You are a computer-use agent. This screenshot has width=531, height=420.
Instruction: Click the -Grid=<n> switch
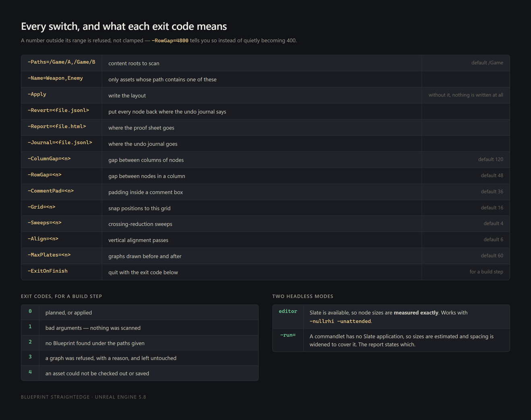[41, 207]
